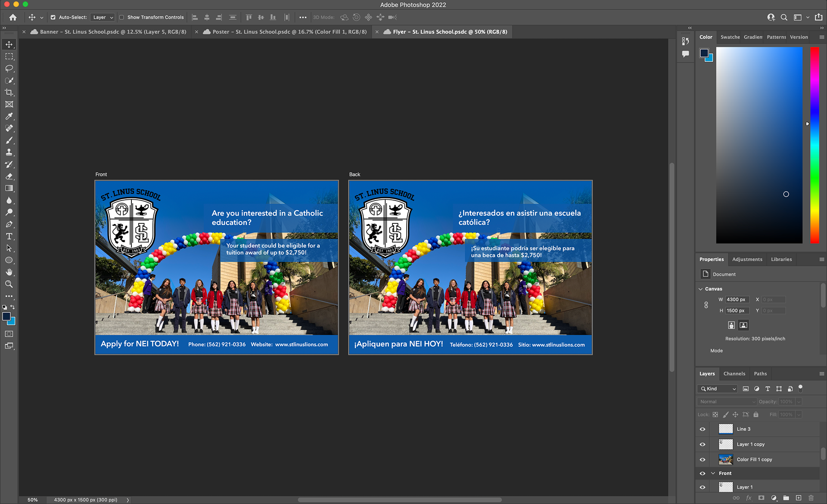This screenshot has height=504, width=827.
Task: Select the Rectangular Marquee tool
Action: click(x=9, y=56)
